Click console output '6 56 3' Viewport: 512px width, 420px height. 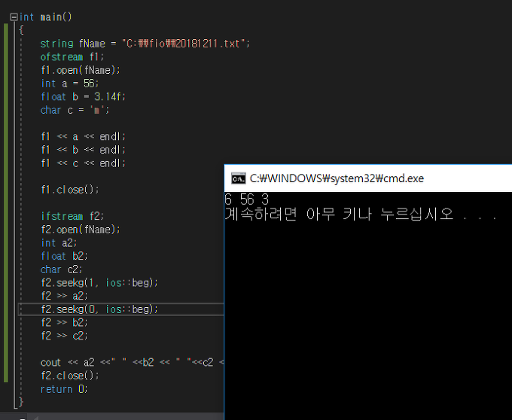click(247, 199)
